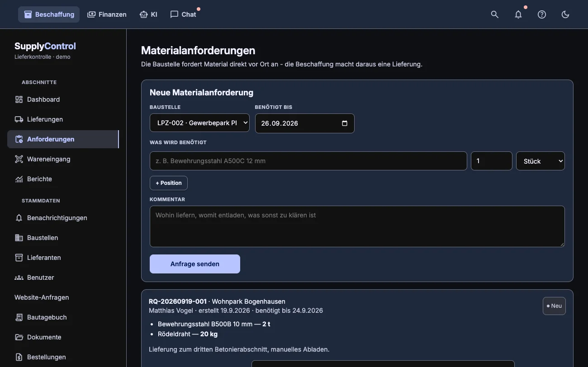Click the Bewehrungsstahl B500B 10 mm line
Viewport: 588px width, 367px height.
[214, 324]
